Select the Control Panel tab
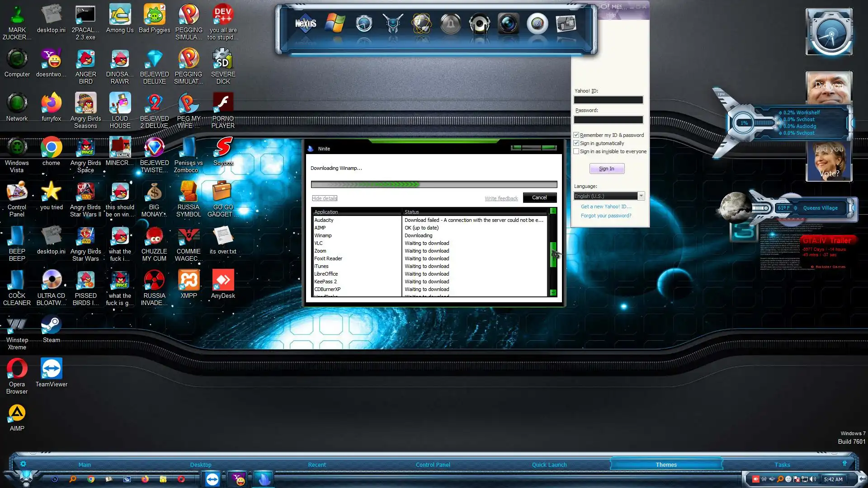 pyautogui.click(x=433, y=465)
